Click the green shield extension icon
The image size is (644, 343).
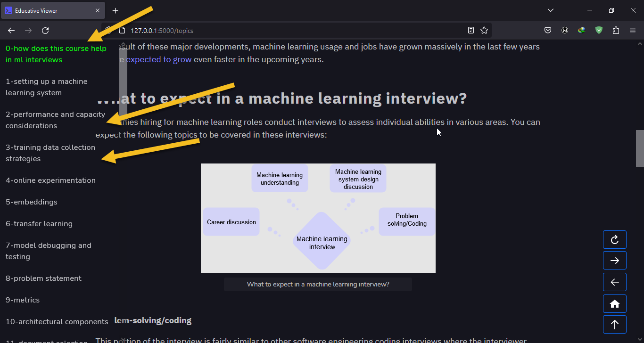599,31
